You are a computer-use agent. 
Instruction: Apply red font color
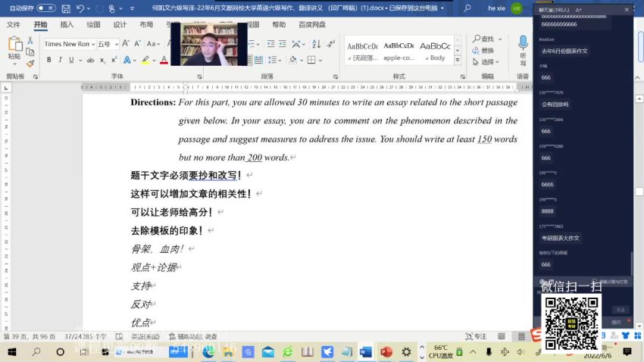point(164,60)
